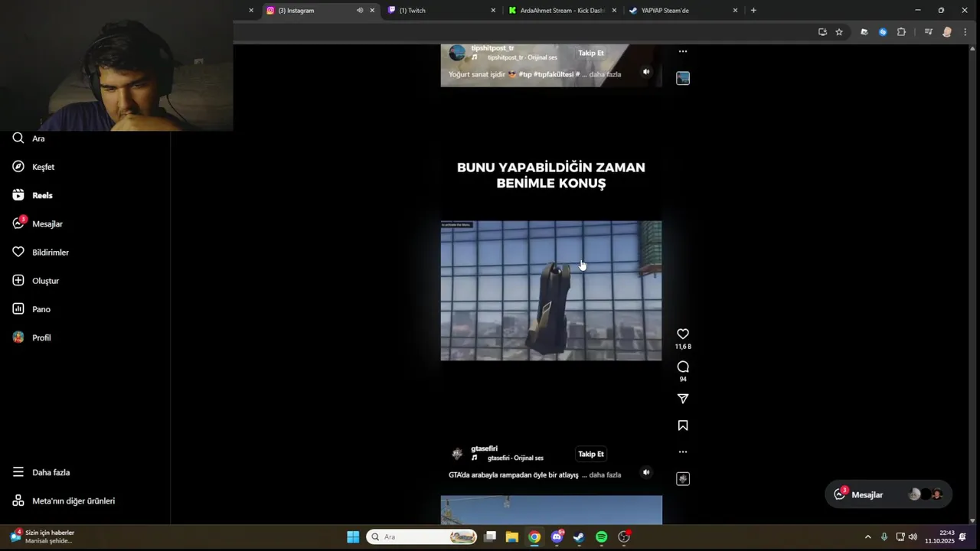
Task: Open gtasefiri Orijinal ses audio link
Action: [x=515, y=458]
